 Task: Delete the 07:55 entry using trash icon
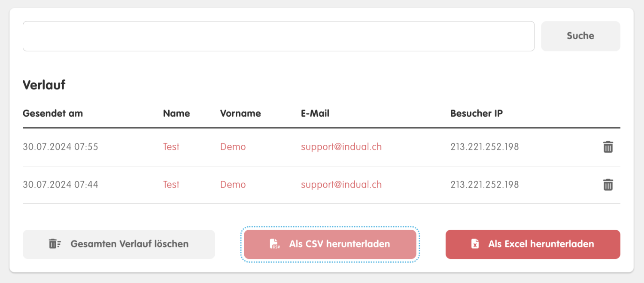click(608, 147)
